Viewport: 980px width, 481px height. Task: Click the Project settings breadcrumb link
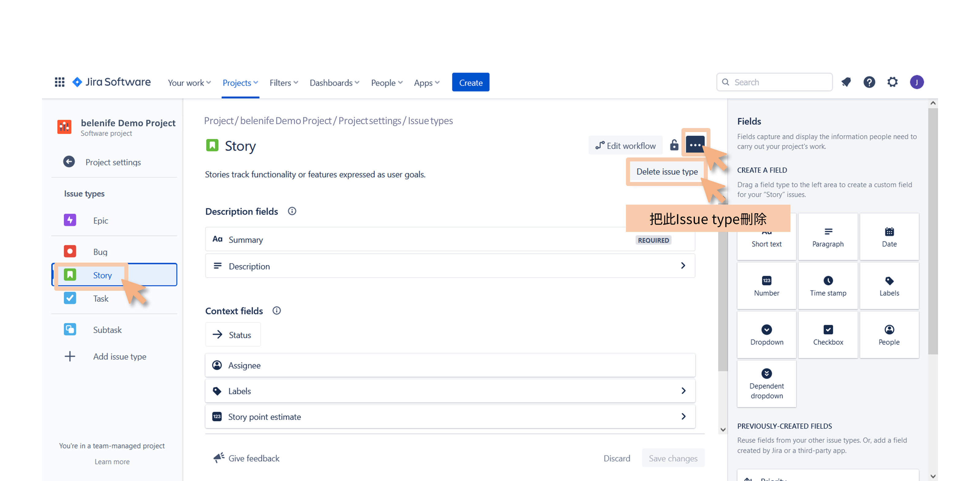[369, 121]
